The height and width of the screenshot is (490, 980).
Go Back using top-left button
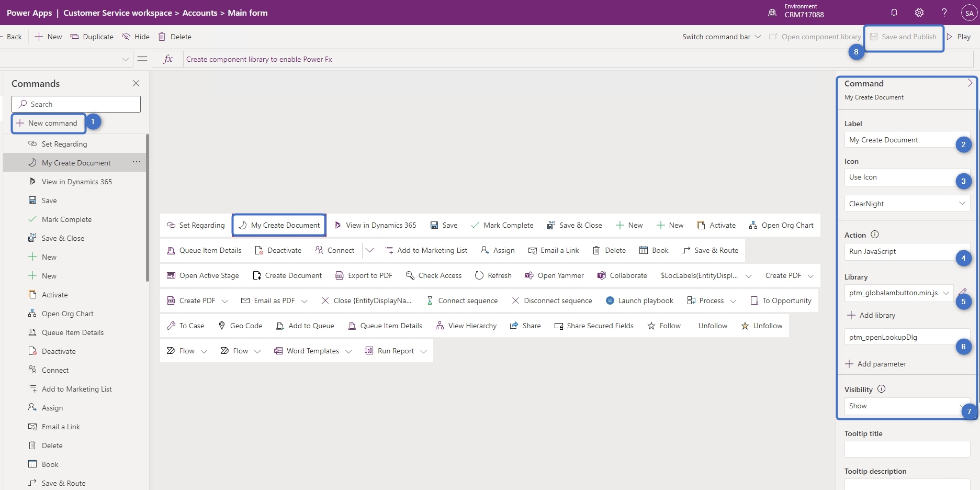[x=12, y=37]
